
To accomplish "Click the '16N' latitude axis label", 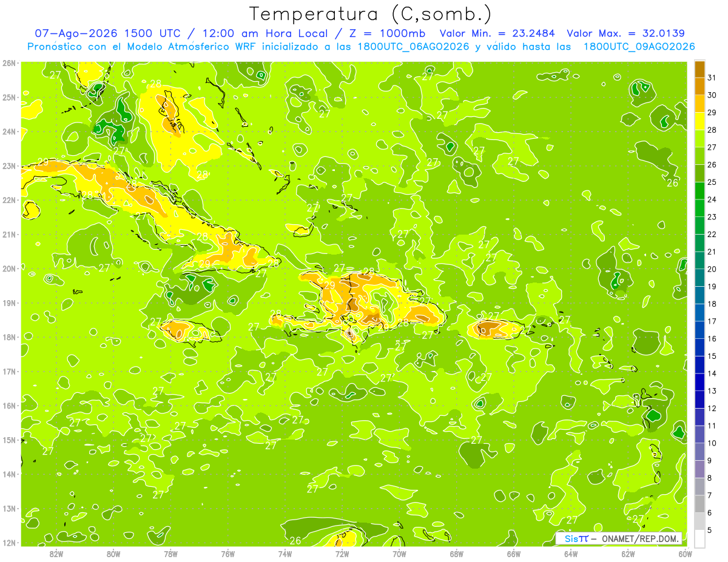I will [9, 406].
